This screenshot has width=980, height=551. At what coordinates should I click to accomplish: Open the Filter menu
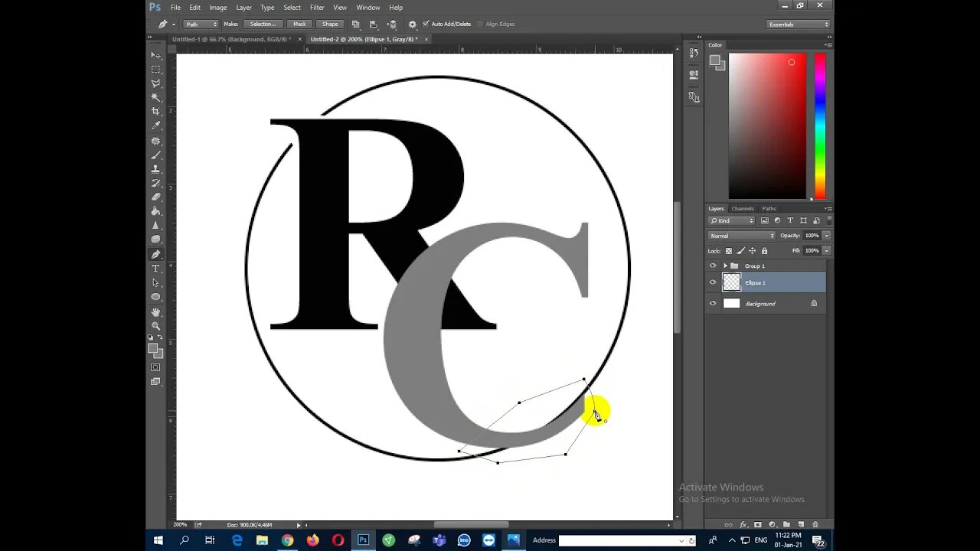pyautogui.click(x=317, y=8)
